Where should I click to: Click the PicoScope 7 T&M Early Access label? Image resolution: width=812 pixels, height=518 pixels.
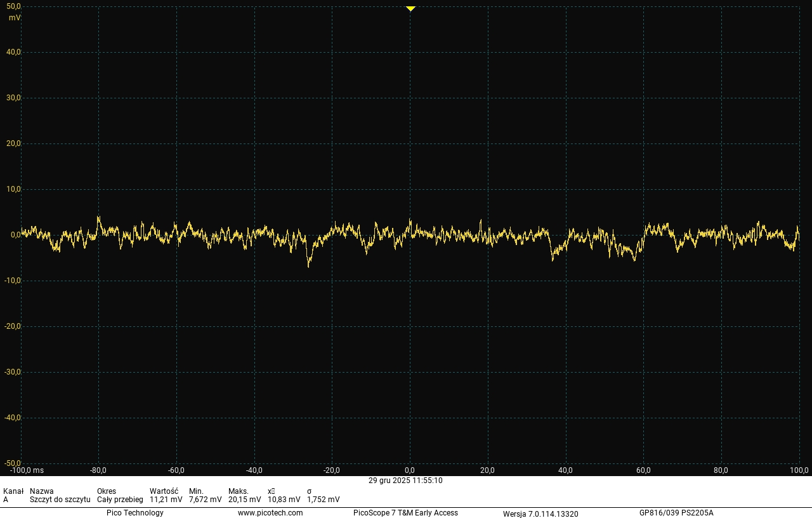(405, 513)
